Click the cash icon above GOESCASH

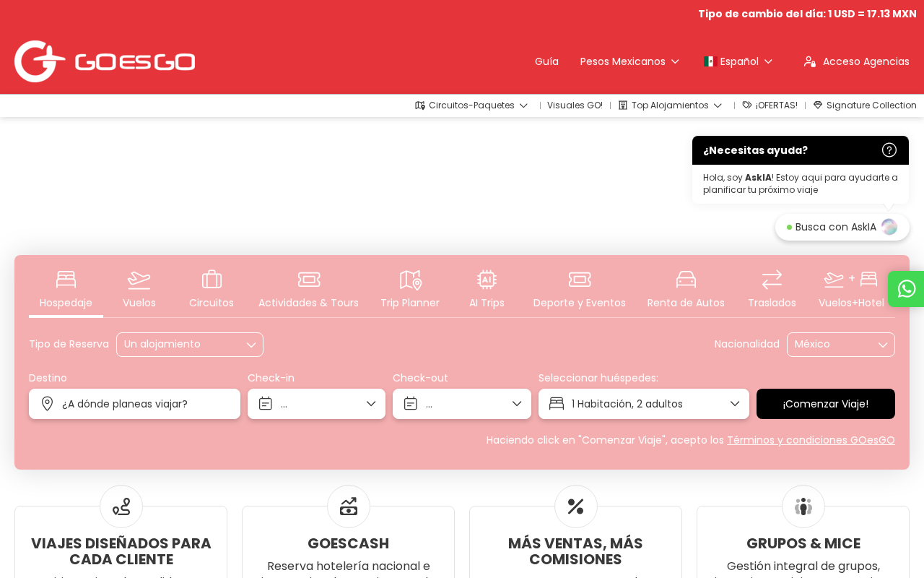pos(349,506)
